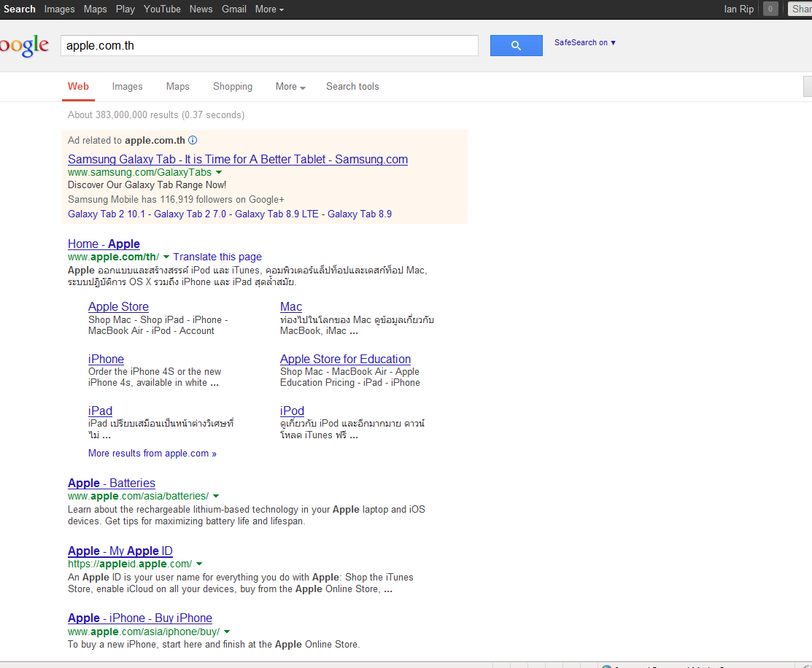This screenshot has width=812, height=668.
Task: Open the Samsung Galaxy Tab ad headline
Action: coord(238,160)
